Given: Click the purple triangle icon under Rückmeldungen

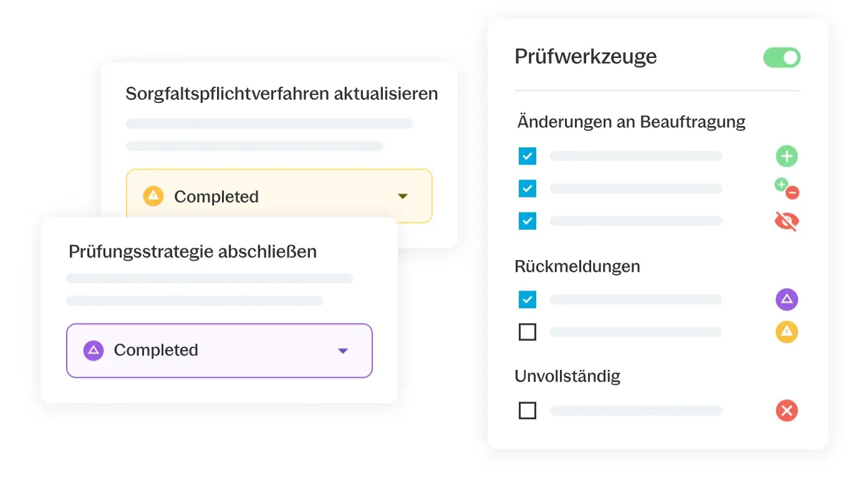Looking at the screenshot, I should [x=787, y=299].
